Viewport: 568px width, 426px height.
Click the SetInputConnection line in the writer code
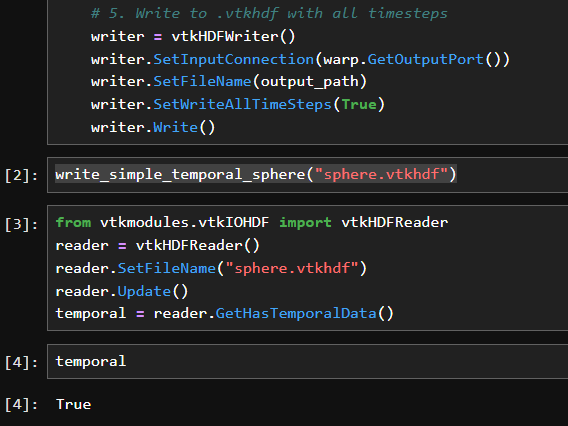click(x=300, y=59)
